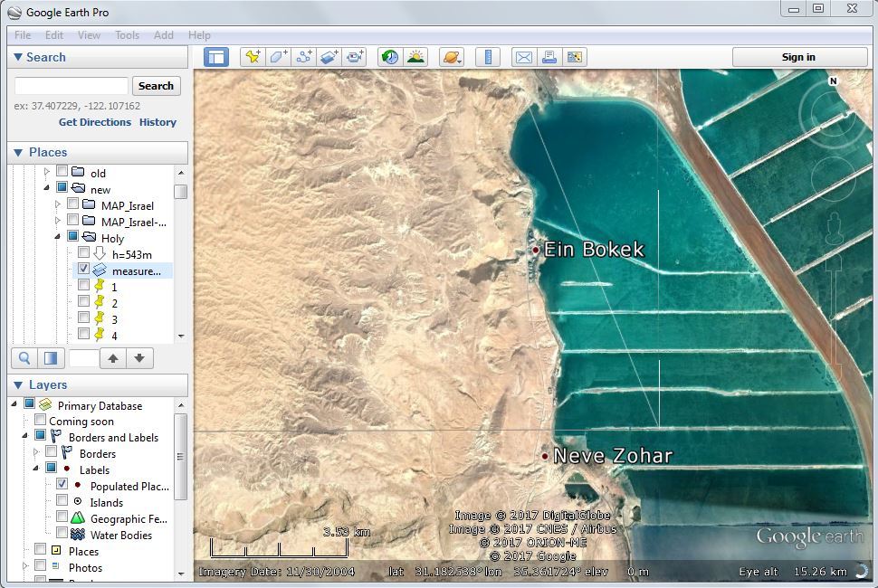
Task: Toggle the sidebar visibility button
Action: pyautogui.click(x=216, y=57)
